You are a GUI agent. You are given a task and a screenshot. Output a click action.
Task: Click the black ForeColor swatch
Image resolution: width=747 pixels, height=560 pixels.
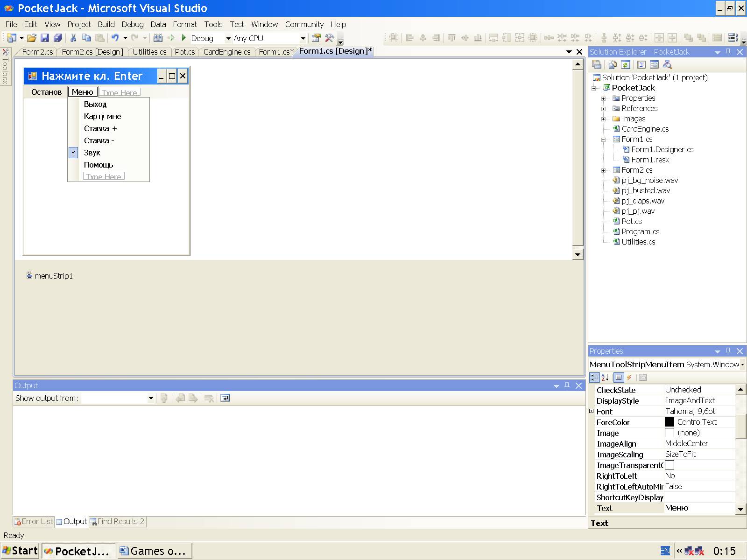[669, 422]
